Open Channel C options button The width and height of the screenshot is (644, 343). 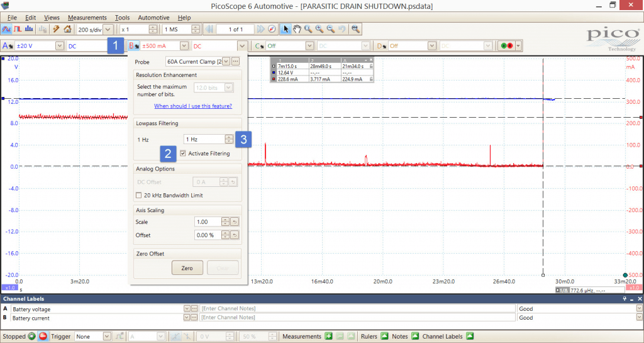coord(258,46)
